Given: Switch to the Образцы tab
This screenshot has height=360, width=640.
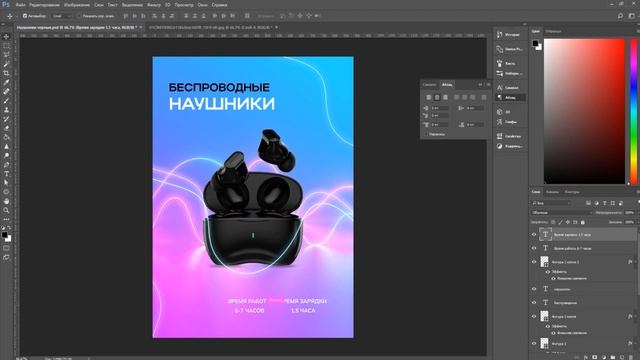Looking at the screenshot, I should 553,31.
